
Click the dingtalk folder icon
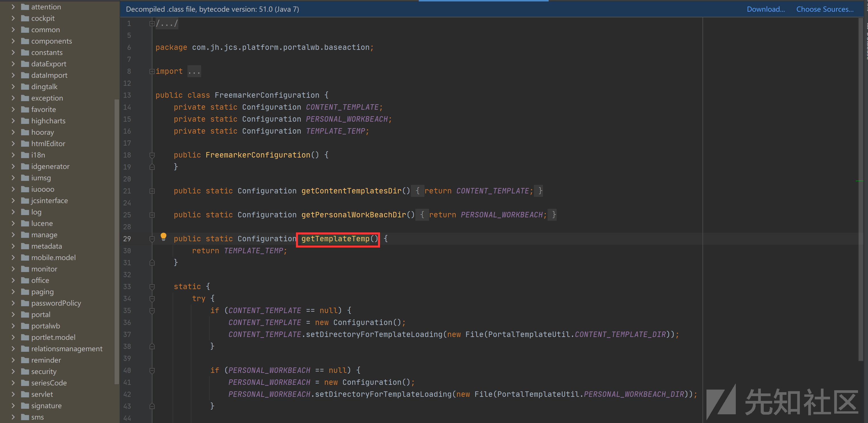(25, 87)
